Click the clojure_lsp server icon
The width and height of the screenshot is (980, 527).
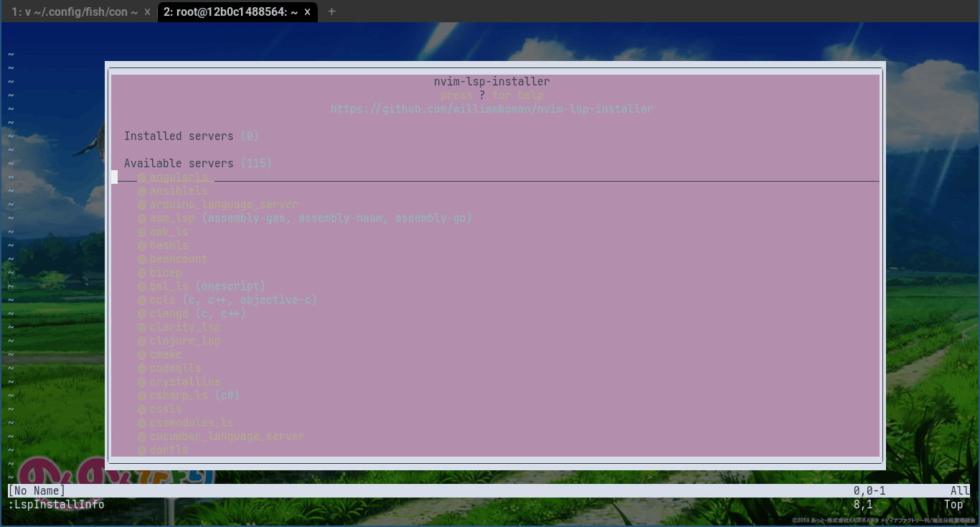[x=142, y=341]
